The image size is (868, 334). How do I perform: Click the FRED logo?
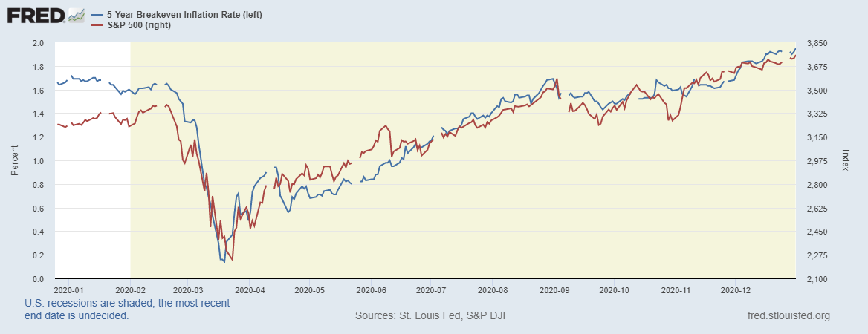point(35,14)
